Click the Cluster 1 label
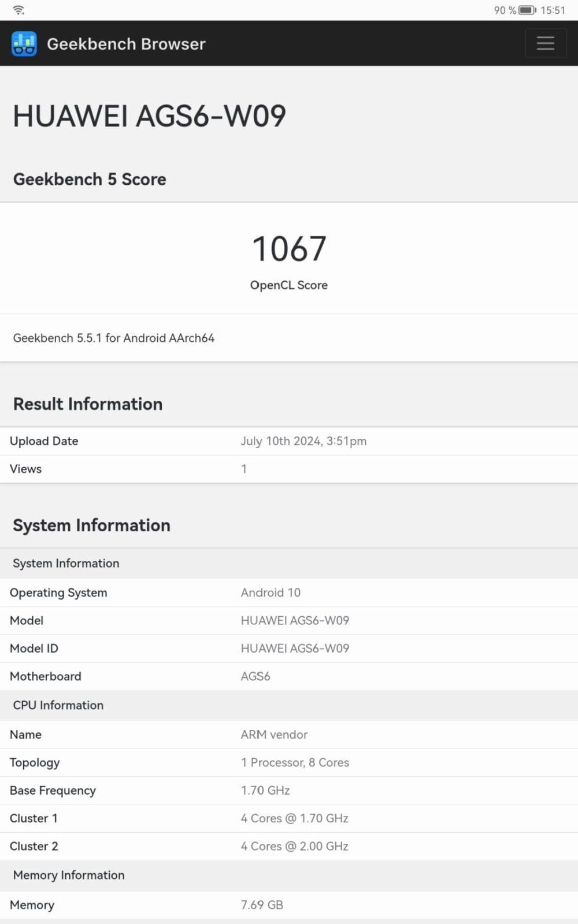This screenshot has width=578, height=924. [x=34, y=818]
